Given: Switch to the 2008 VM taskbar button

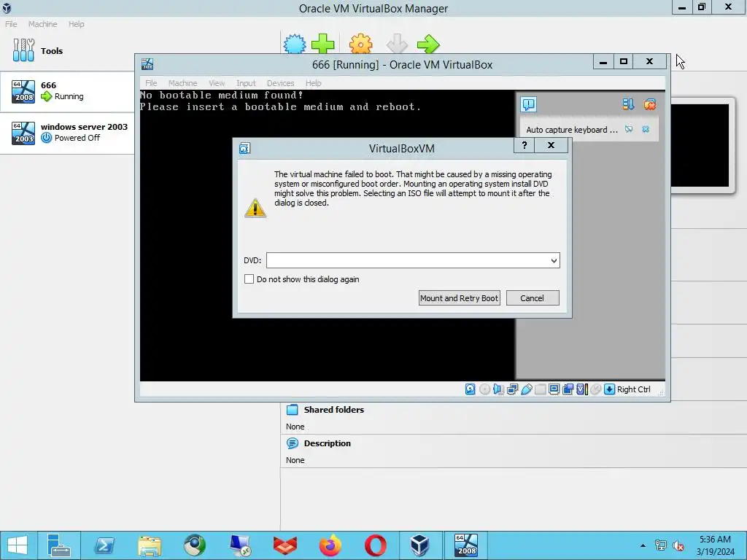Looking at the screenshot, I should point(466,545).
